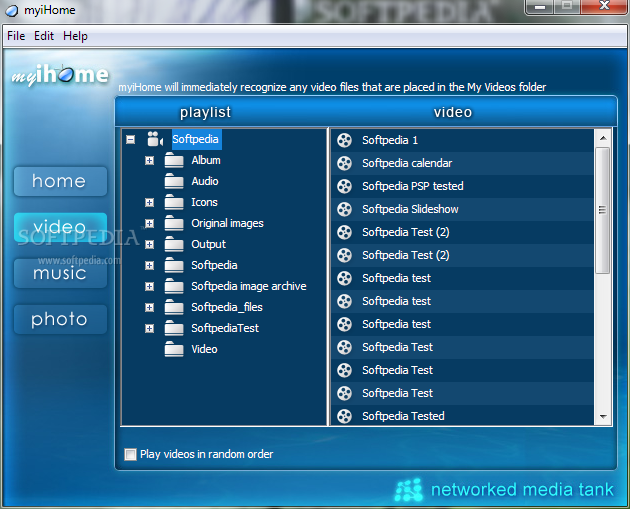Collapse the Softpedia root playlist node
This screenshot has width=630, height=509.
pyautogui.click(x=130, y=139)
